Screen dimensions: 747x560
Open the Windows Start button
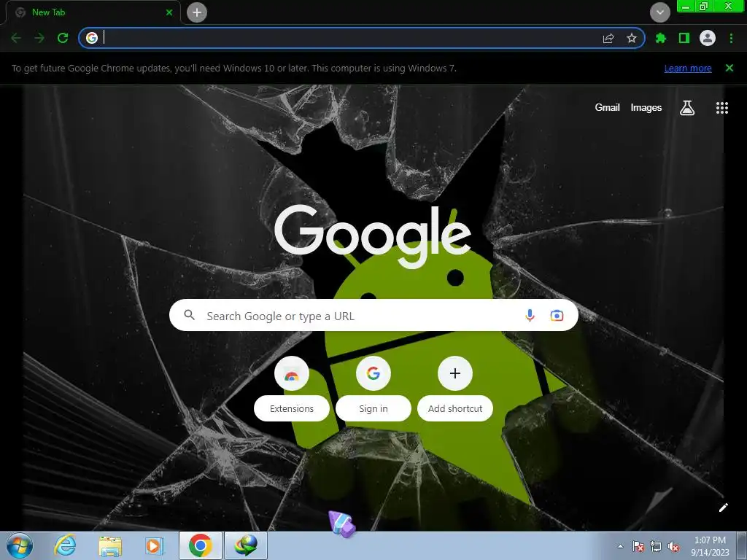pyautogui.click(x=20, y=545)
